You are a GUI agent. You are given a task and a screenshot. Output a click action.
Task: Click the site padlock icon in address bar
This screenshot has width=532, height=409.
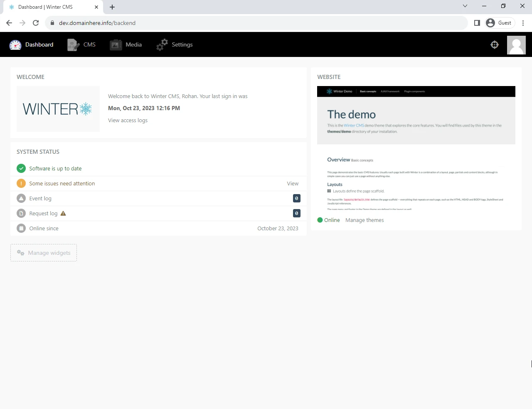[x=52, y=23]
